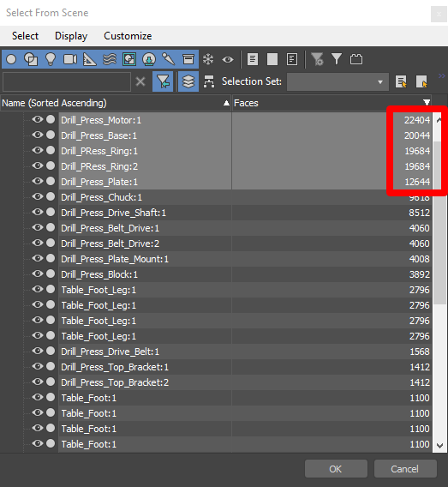448x487 pixels.
Task: Click scrollbar up arrow at list top
Action: click(439, 119)
